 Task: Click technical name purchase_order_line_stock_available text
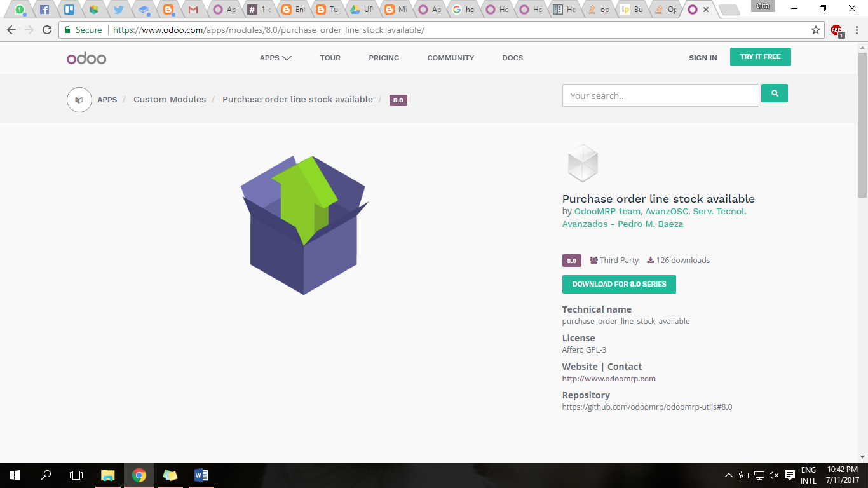(626, 322)
